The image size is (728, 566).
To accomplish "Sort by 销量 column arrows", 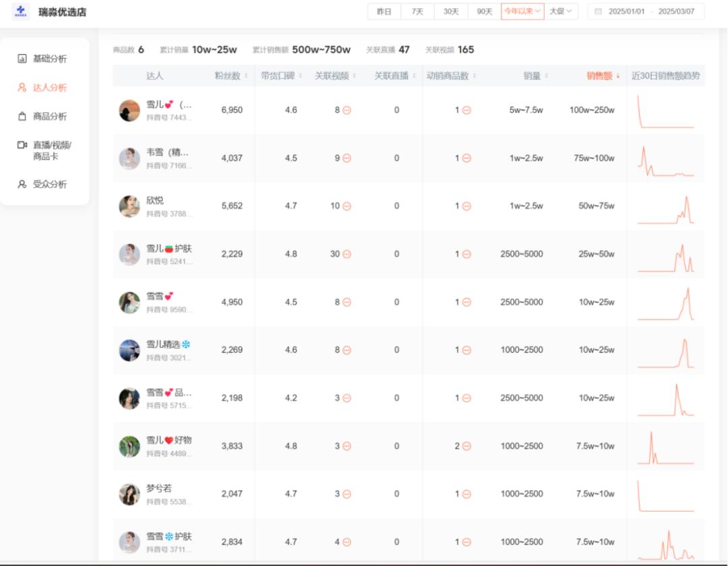I will (546, 76).
